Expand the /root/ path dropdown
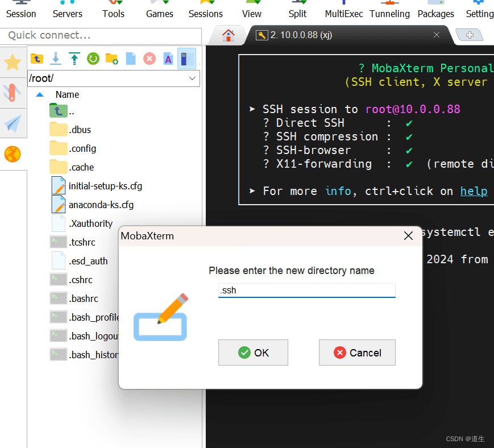The image size is (494, 448). point(192,78)
